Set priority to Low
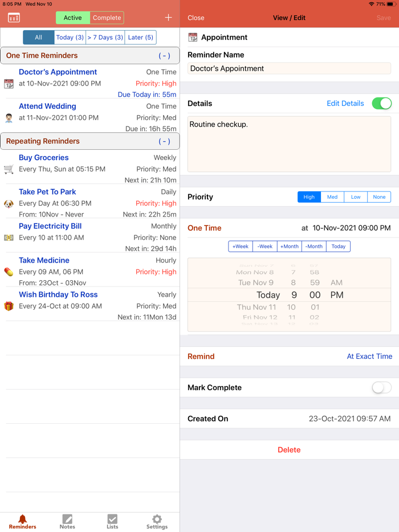 coord(356,197)
